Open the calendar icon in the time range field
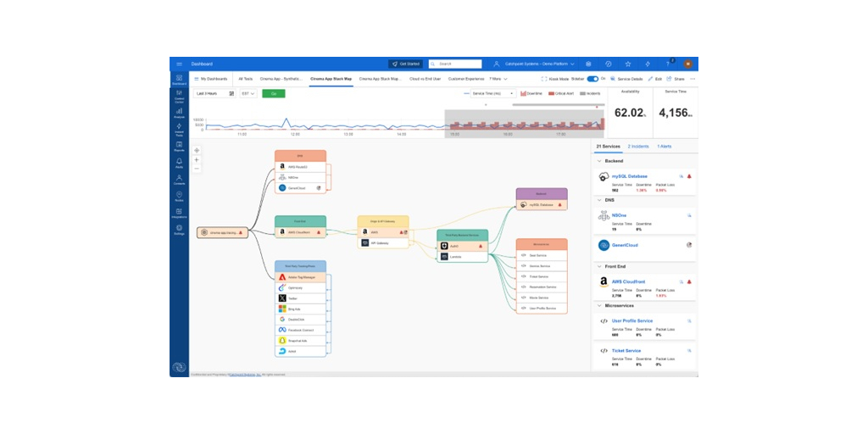Screen dimensions: 868x434 click(231, 93)
